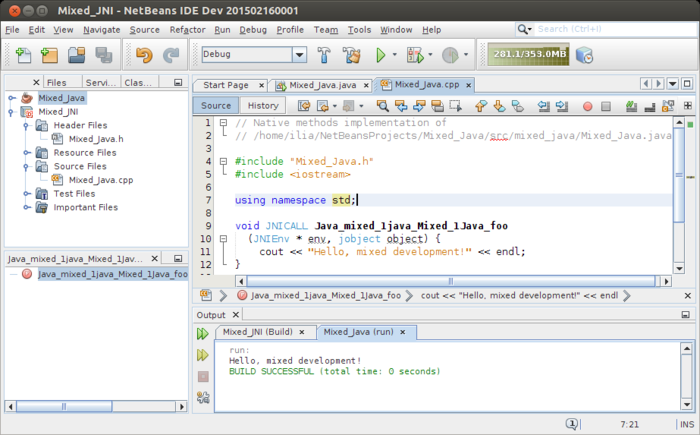Image resolution: width=700 pixels, height=435 pixels.
Task: Click the Save All toolbar icon
Action: tap(105, 55)
